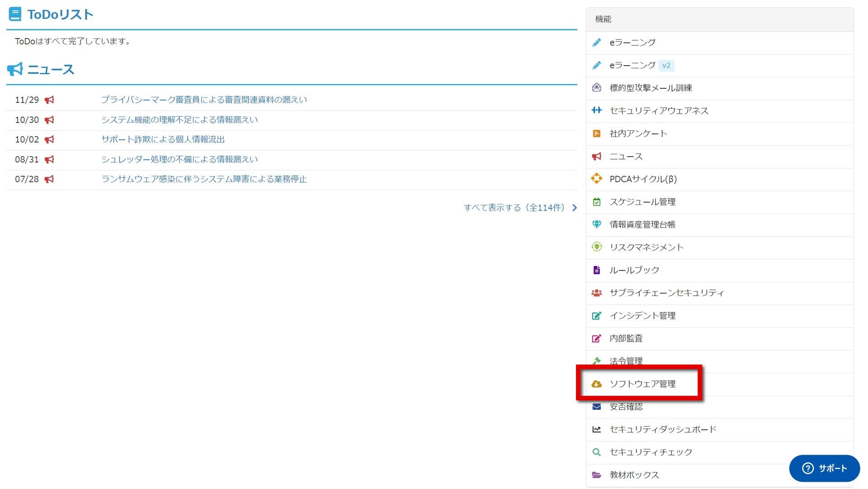Image resolution: width=868 pixels, height=489 pixels.
Task: Select 情報資産管理台帳 in the menu
Action: 720,225
